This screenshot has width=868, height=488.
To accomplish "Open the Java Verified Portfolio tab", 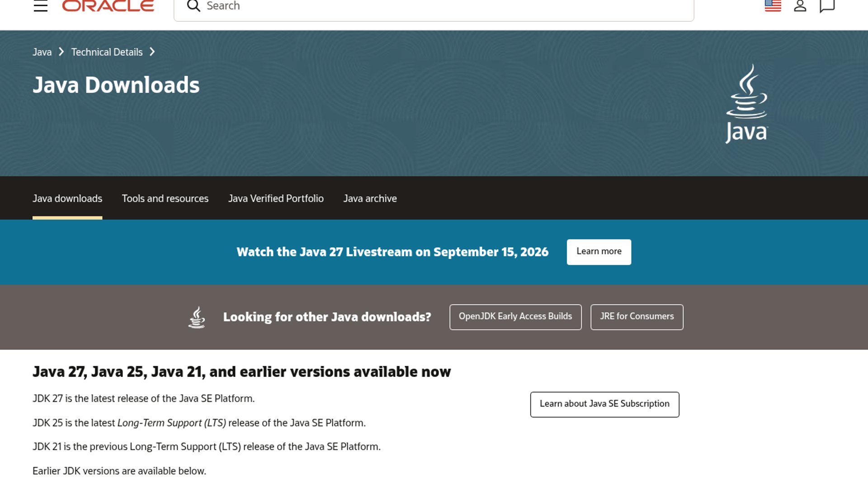I will pos(276,198).
